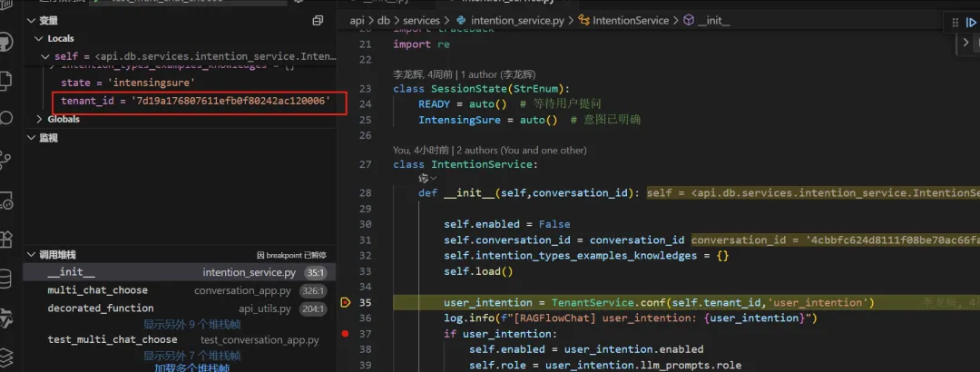Image resolution: width=980 pixels, height=372 pixels.
Task: Open the database icon in activity bar
Action: pyautogui.click(x=5, y=279)
